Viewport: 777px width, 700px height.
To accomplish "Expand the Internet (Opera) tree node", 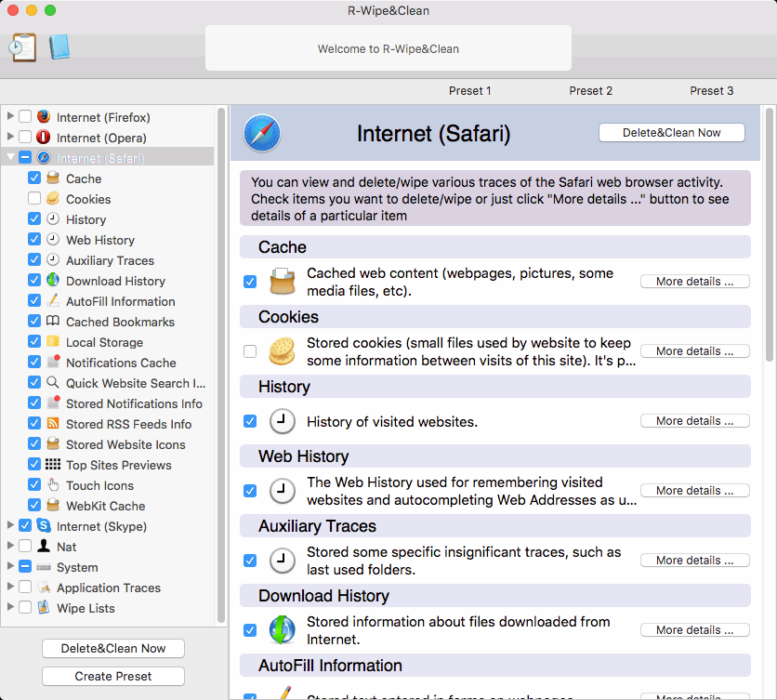I will point(10,137).
